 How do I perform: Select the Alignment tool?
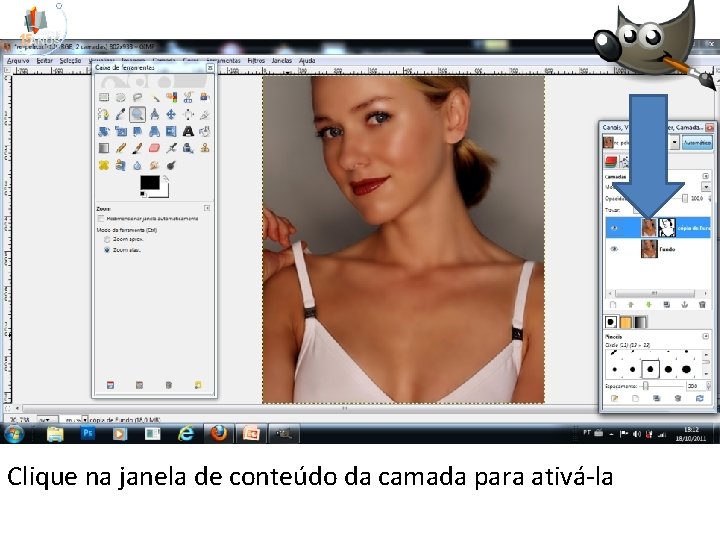(188, 114)
